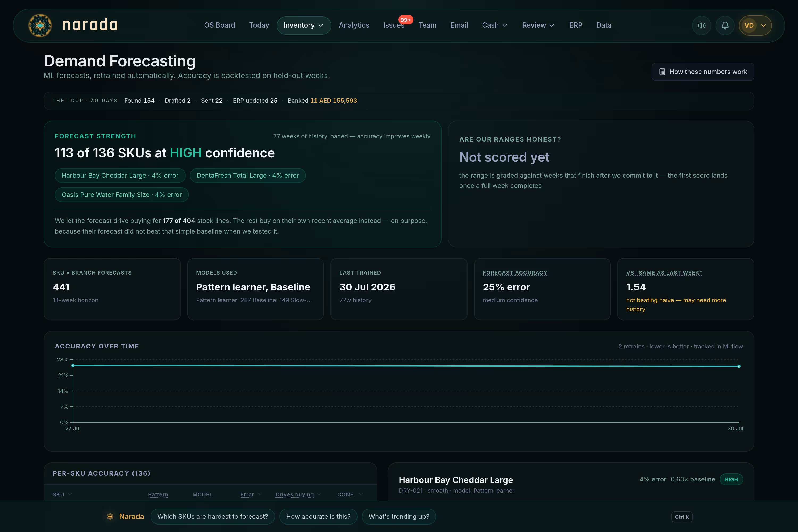Toggle the speaker sound icon
798x532 pixels.
(701, 26)
